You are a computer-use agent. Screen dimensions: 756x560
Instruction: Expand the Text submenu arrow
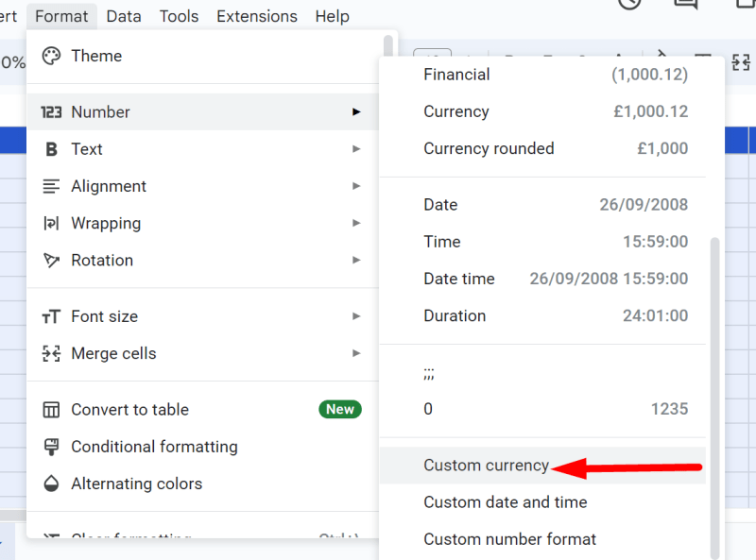click(x=357, y=148)
